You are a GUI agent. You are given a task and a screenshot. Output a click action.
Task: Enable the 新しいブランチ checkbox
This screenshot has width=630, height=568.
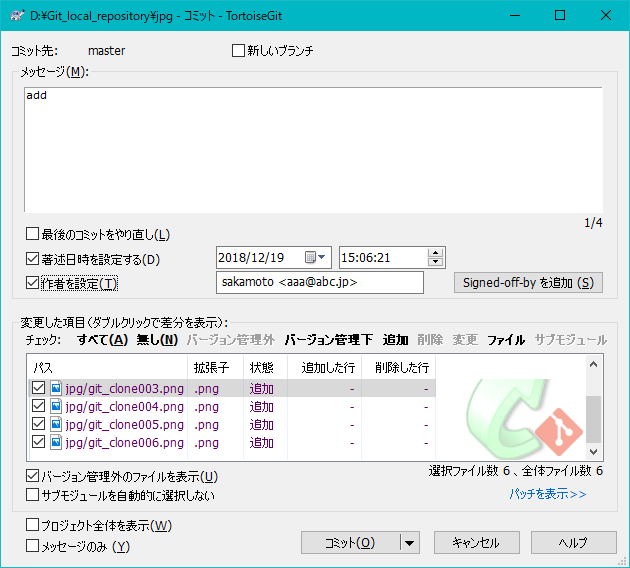click(x=238, y=51)
